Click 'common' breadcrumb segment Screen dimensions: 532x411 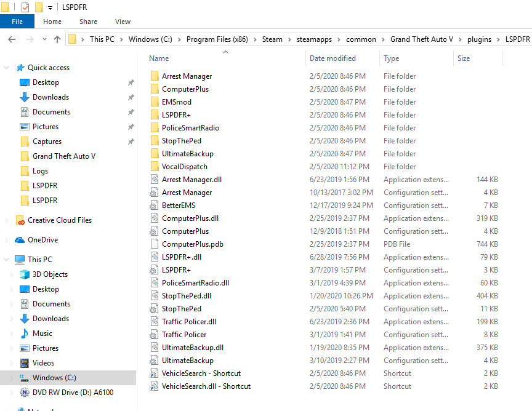click(361, 39)
